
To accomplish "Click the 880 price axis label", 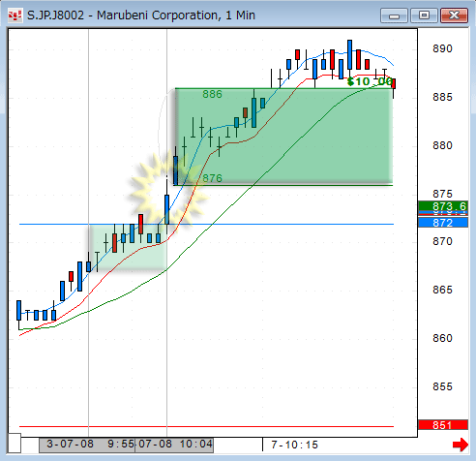I will [x=442, y=145].
